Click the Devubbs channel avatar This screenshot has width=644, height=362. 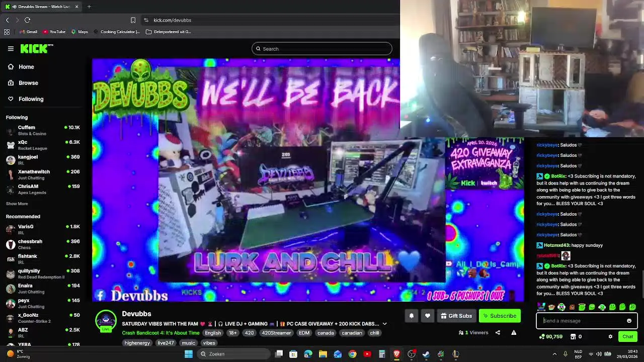tap(106, 321)
